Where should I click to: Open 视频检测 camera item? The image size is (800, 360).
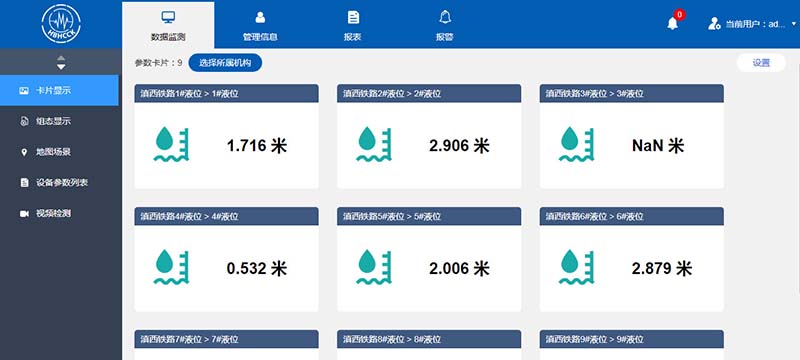pyautogui.click(x=59, y=213)
